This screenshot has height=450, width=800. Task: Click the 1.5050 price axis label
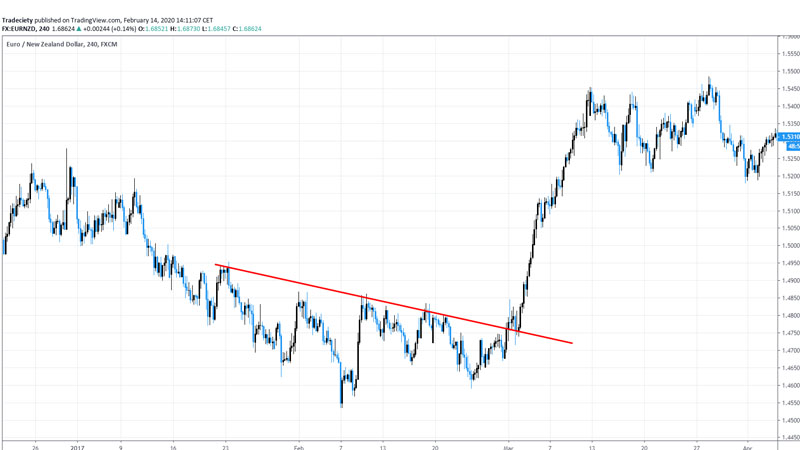coord(791,228)
